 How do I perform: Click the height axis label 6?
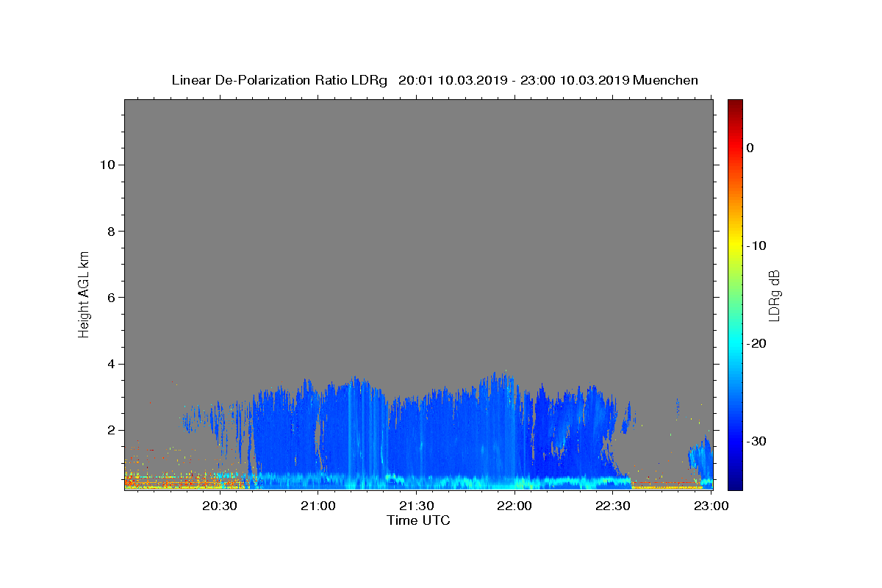click(110, 298)
